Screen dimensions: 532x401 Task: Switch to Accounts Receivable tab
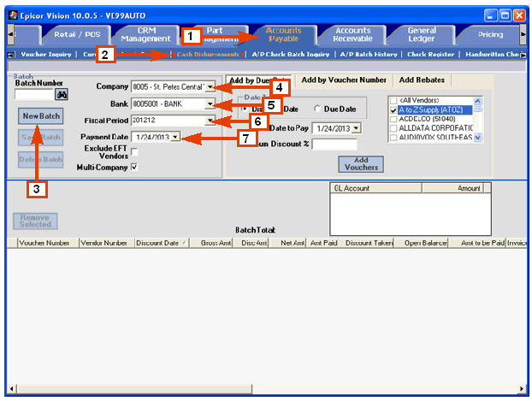(x=352, y=34)
